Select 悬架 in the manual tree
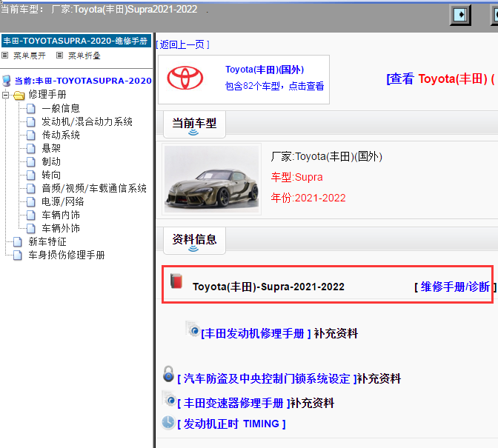This screenshot has height=448, width=498. (x=51, y=149)
